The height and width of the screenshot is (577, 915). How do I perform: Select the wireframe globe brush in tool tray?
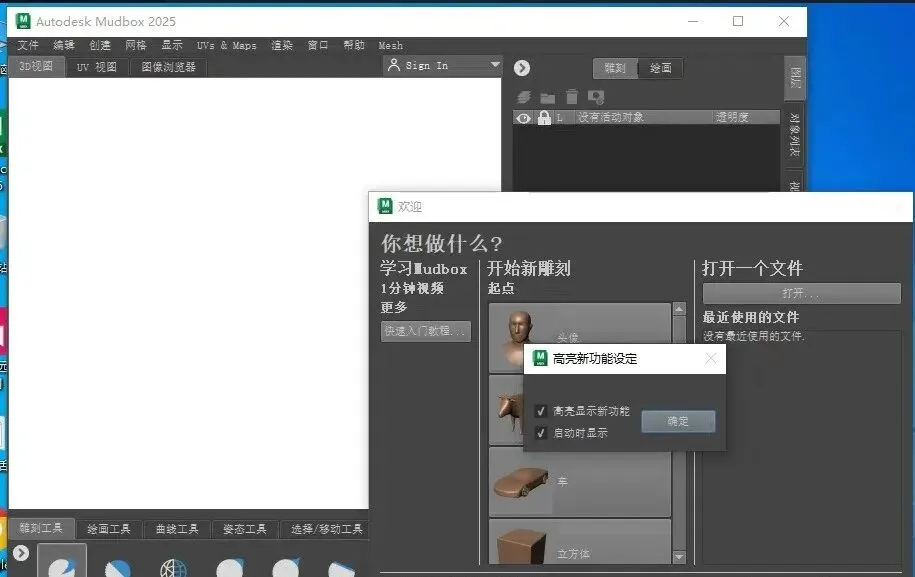coord(173,567)
